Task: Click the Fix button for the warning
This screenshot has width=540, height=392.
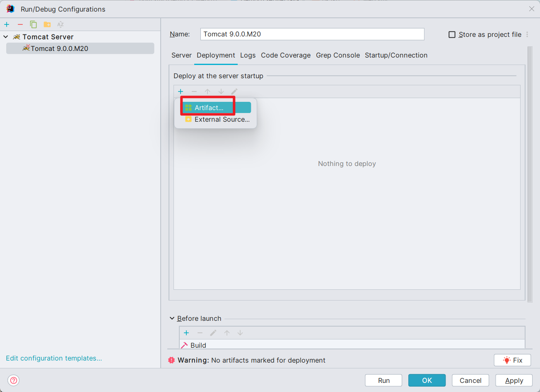Action: [512, 360]
